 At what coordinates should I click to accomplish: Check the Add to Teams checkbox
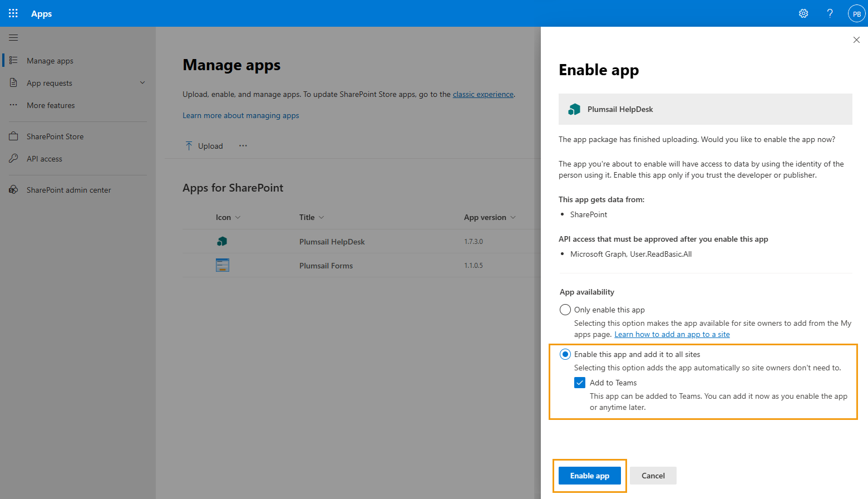pos(580,383)
